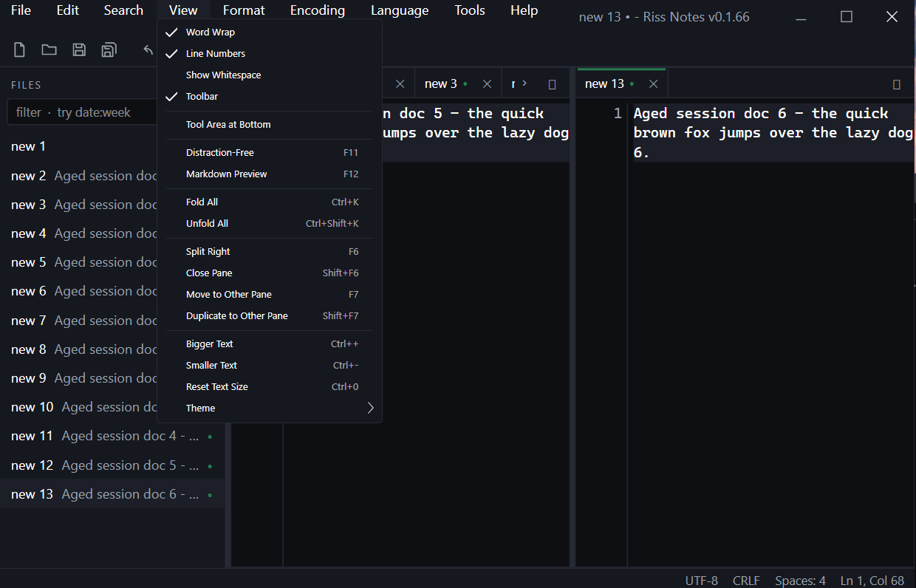
Task: Click UTF-8 encoding in status bar
Action: [x=702, y=581]
